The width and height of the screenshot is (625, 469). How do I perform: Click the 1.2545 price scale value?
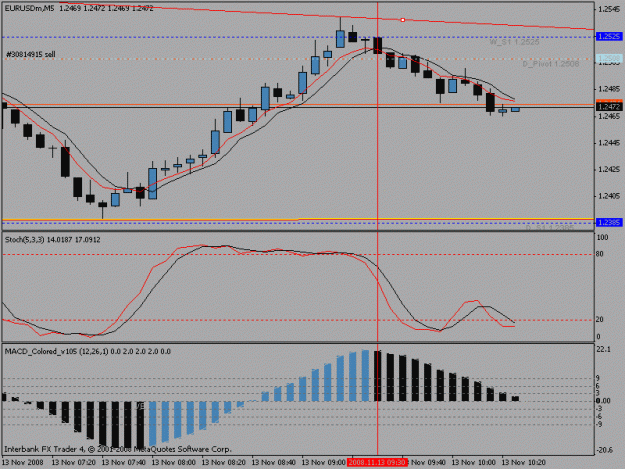(609, 10)
